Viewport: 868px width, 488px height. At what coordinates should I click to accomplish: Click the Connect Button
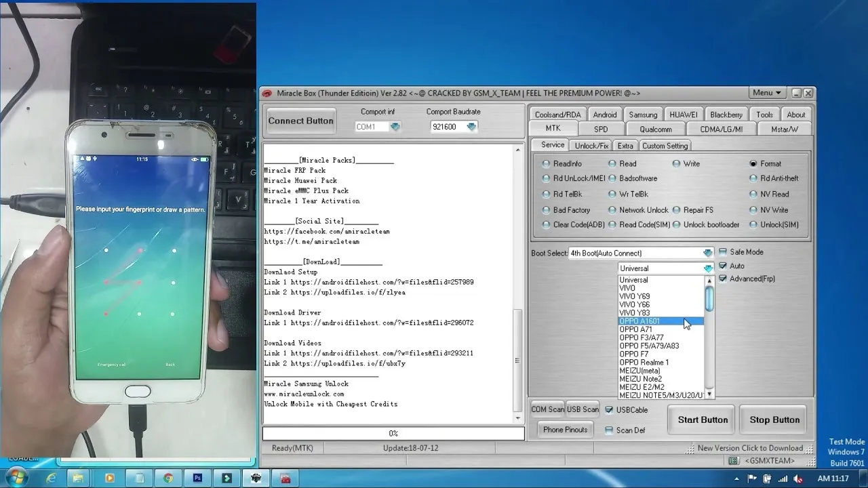coord(300,121)
